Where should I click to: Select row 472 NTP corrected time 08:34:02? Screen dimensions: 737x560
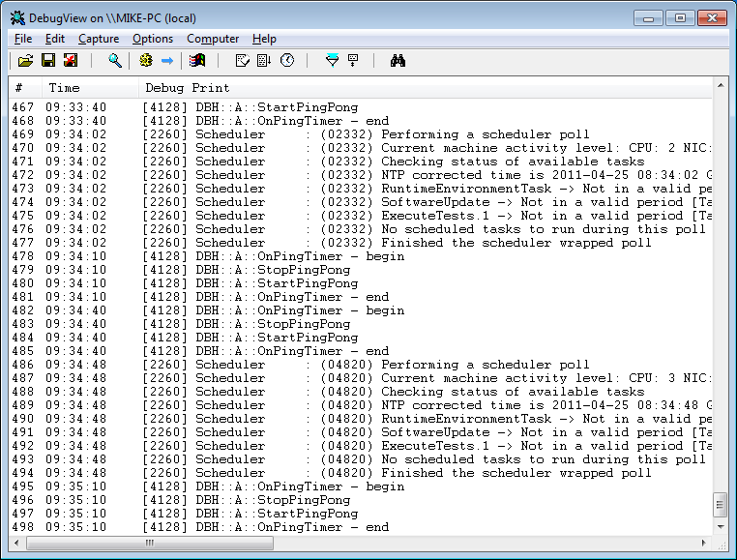(360, 175)
